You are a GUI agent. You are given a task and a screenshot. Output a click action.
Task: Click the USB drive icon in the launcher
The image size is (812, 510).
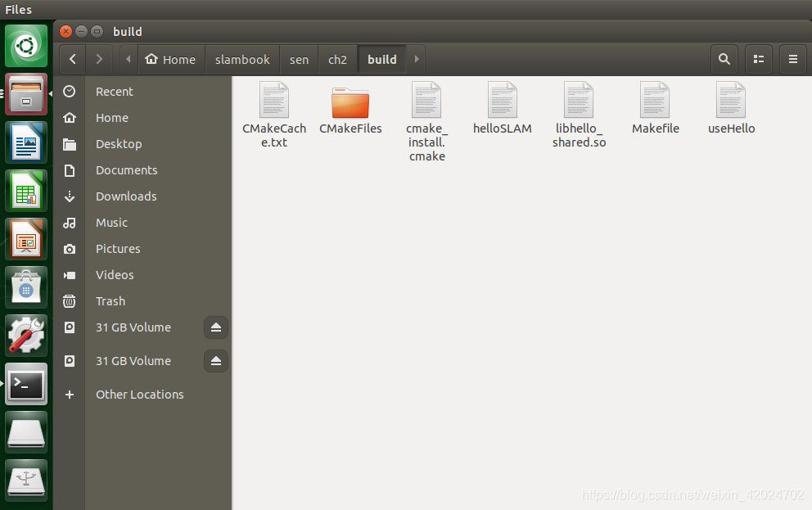pos(26,480)
